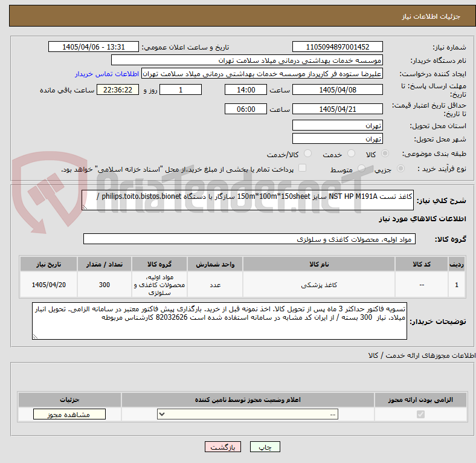Click the چاپ print button

tap(265, 447)
